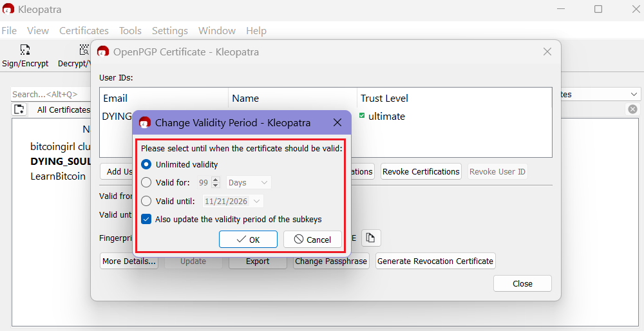Close the OpenPGP Certificate dialog with X
The height and width of the screenshot is (331, 644).
point(547,52)
